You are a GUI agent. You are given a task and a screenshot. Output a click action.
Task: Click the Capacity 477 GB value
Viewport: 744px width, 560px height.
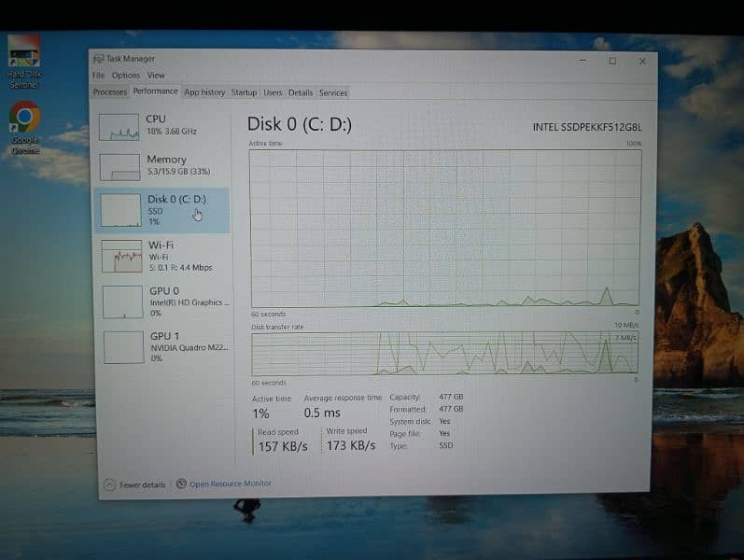tap(451, 397)
